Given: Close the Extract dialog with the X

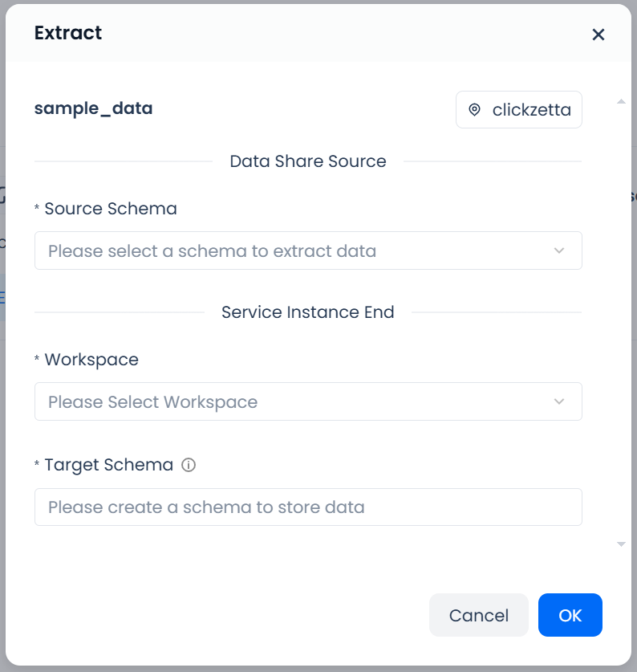Looking at the screenshot, I should 598,35.
